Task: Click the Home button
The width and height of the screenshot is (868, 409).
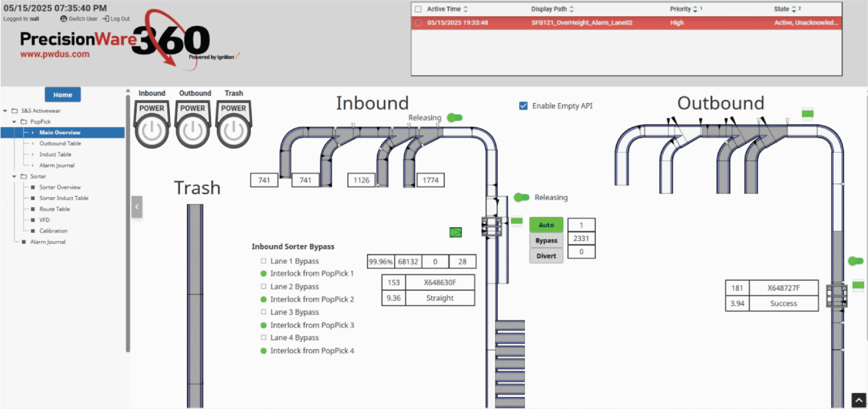Action: [x=63, y=95]
